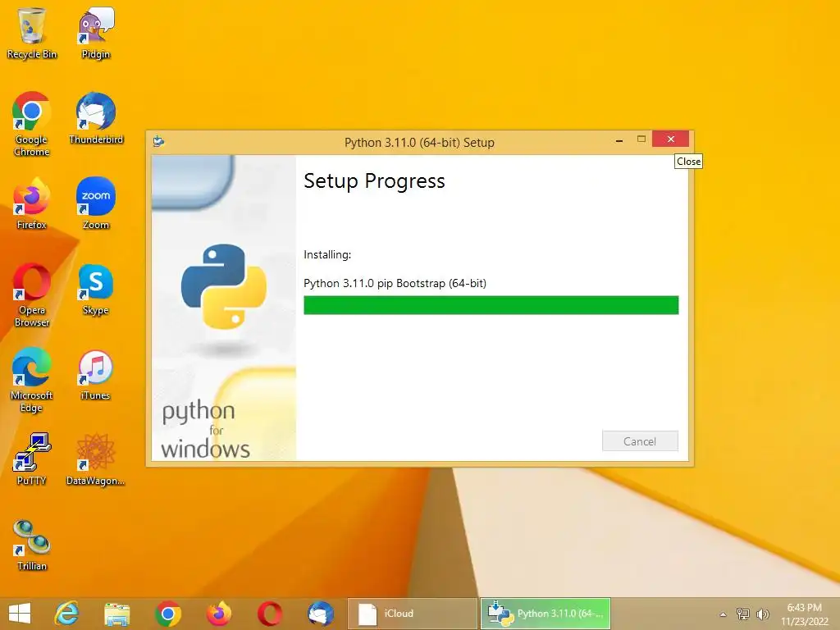Click the Python 3.11.0 (64-bit) Setup title text

click(x=419, y=143)
